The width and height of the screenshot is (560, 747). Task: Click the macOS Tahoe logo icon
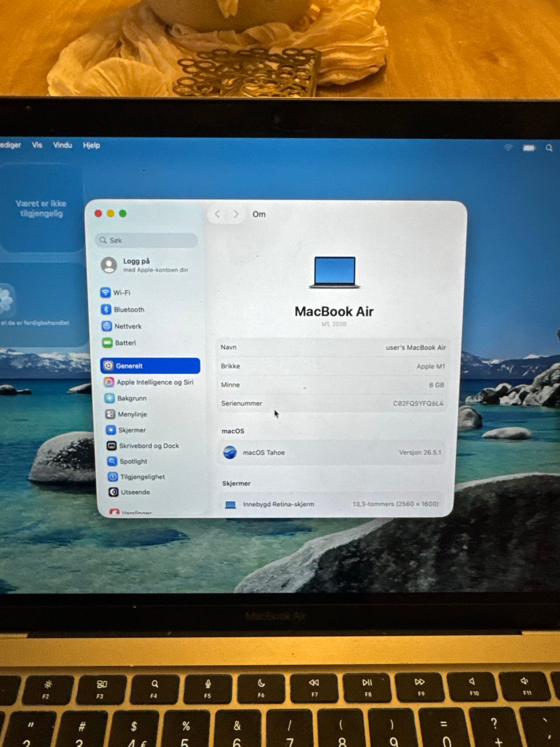[230, 452]
